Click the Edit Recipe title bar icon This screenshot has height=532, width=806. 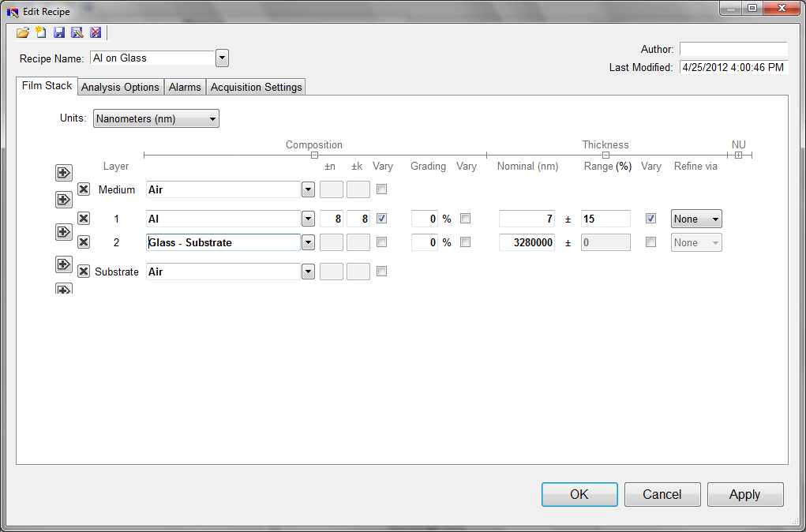pyautogui.click(x=13, y=11)
